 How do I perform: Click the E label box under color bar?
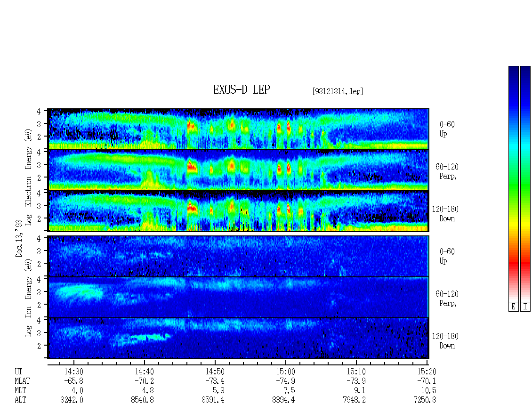click(513, 307)
